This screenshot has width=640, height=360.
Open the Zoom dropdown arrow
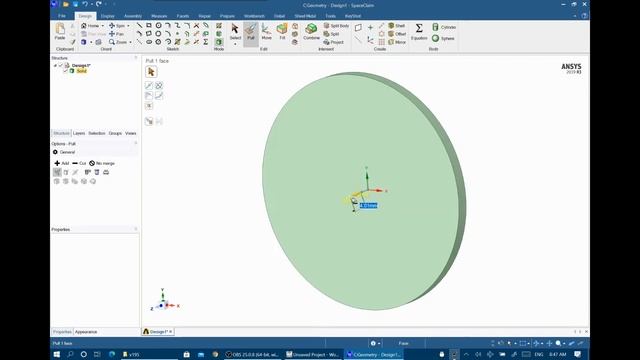[130, 42]
